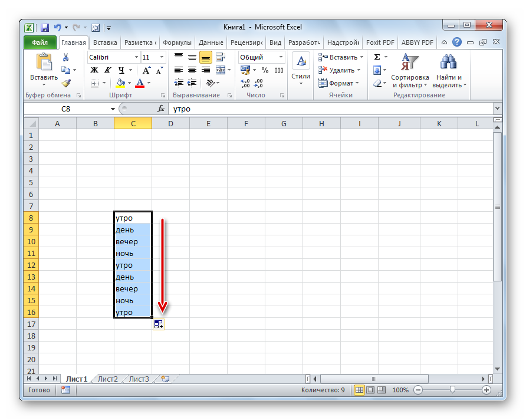Click the AutoSum sigma icon
This screenshot has width=526, height=420.
click(377, 57)
